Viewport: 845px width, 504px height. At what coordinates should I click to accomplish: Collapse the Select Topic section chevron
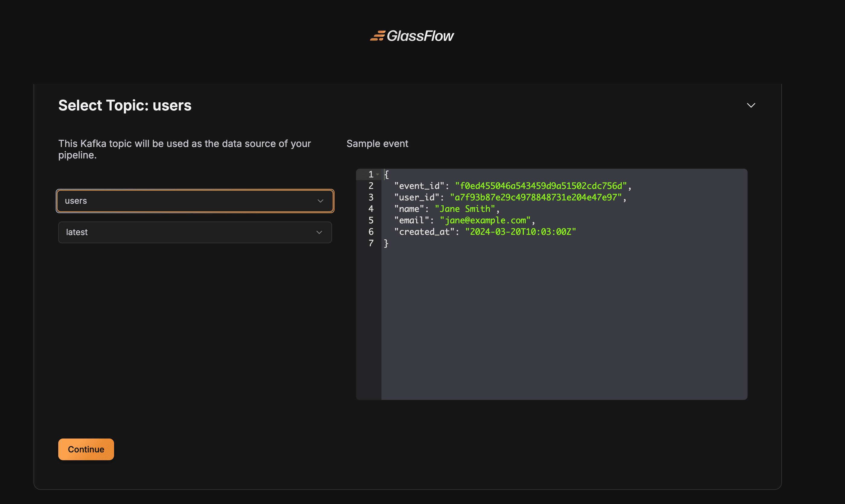751,105
